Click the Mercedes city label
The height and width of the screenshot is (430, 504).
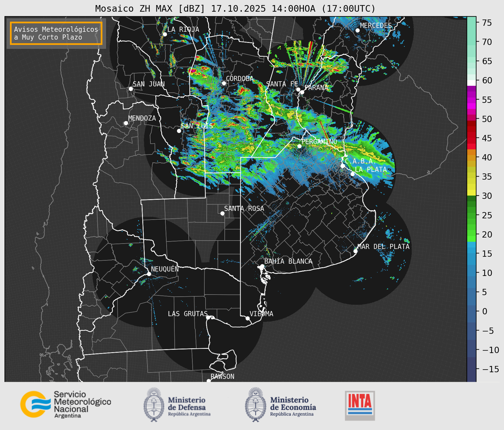[x=376, y=26]
